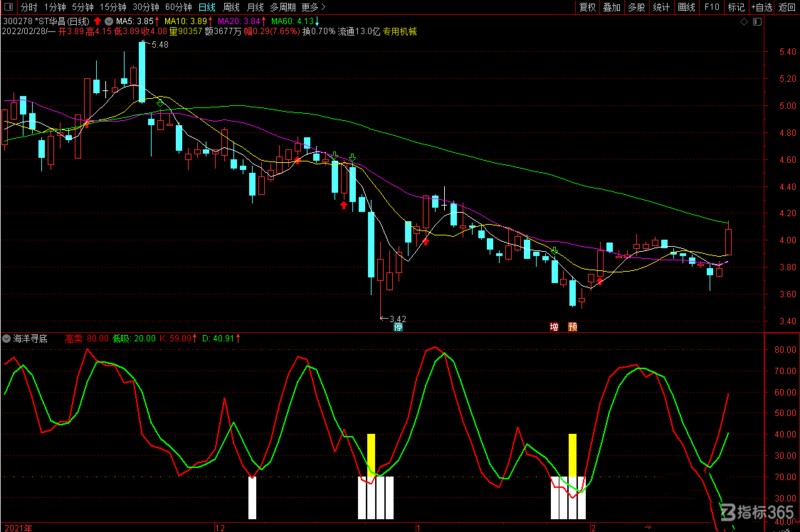Click the 叠加 overlay button
This screenshot has width=800, height=532.
point(611,7)
